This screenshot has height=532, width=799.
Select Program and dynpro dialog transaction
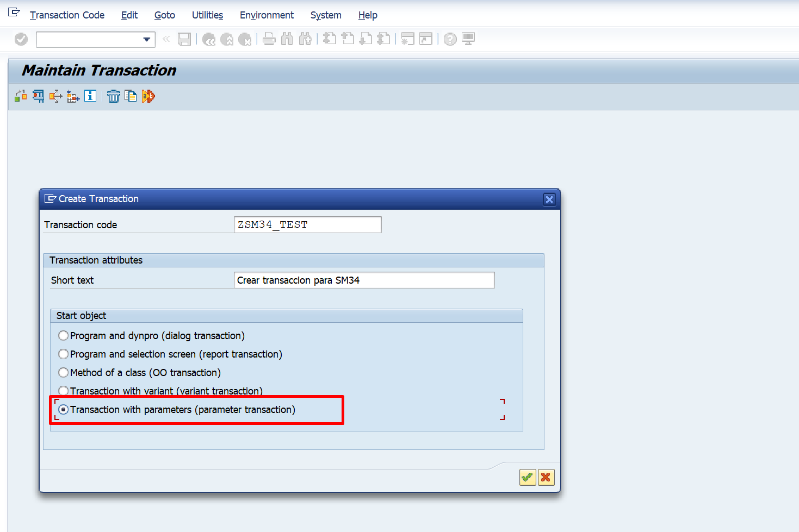point(64,336)
